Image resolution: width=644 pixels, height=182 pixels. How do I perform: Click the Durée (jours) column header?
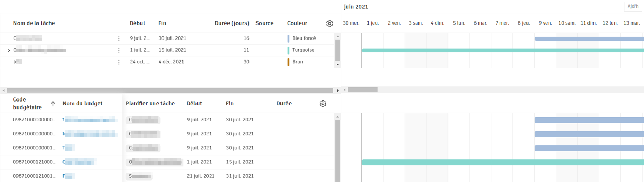232,23
